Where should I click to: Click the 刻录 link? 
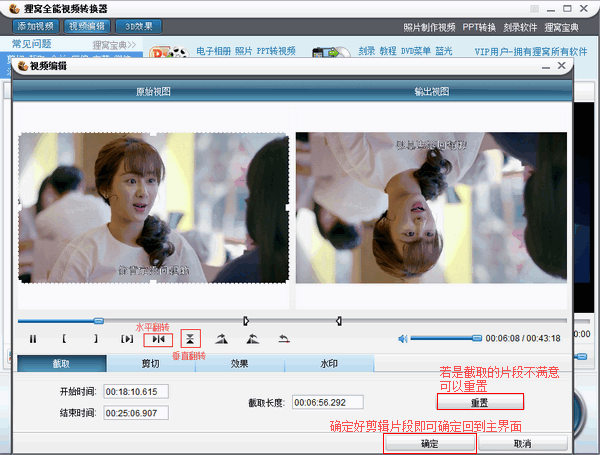pyautogui.click(x=367, y=51)
